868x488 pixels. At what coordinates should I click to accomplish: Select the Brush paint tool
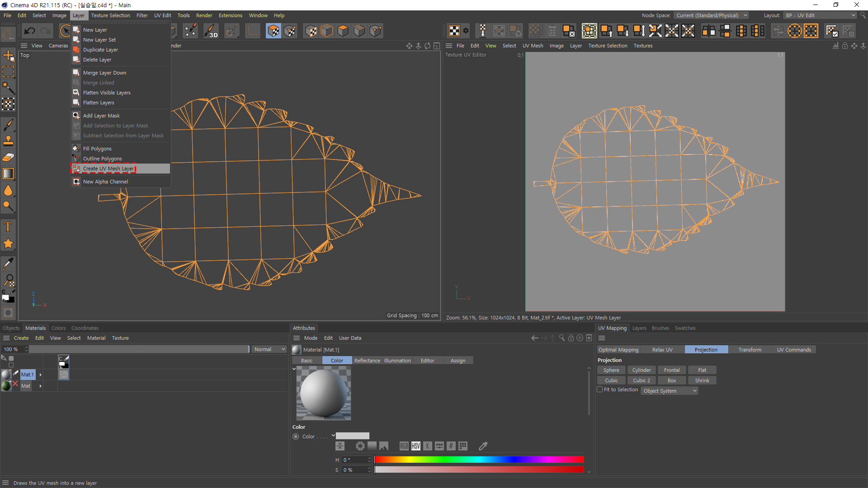[x=8, y=124]
